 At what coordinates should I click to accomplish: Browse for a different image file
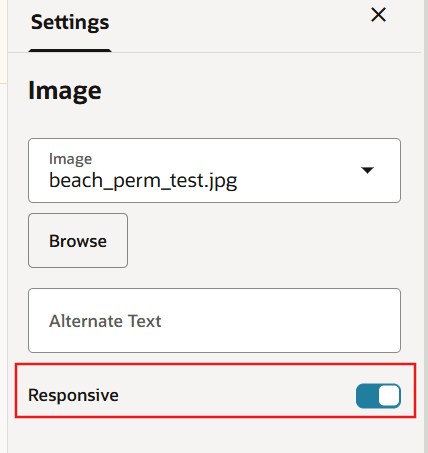pos(78,241)
